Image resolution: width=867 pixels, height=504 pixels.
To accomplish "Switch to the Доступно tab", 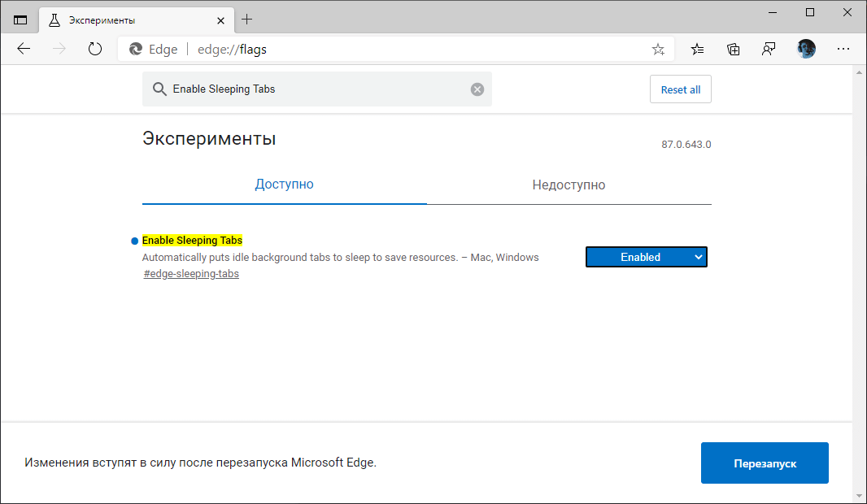I will coord(284,185).
